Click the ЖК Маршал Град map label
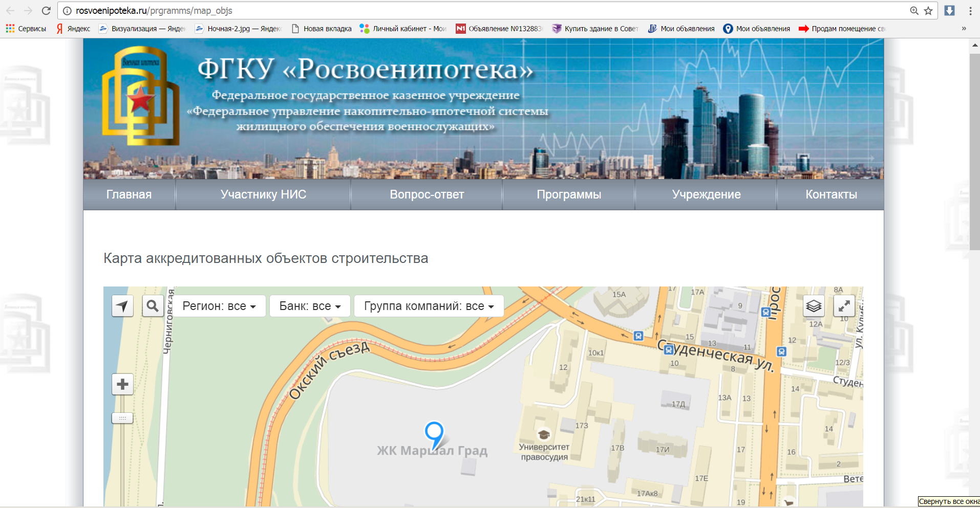Viewport: 980px width, 508px height. 432,451
